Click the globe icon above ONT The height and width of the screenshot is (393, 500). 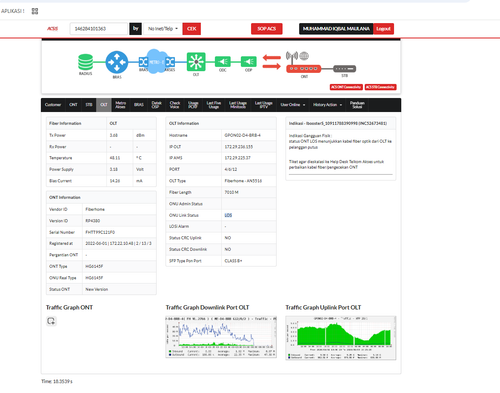[304, 56]
